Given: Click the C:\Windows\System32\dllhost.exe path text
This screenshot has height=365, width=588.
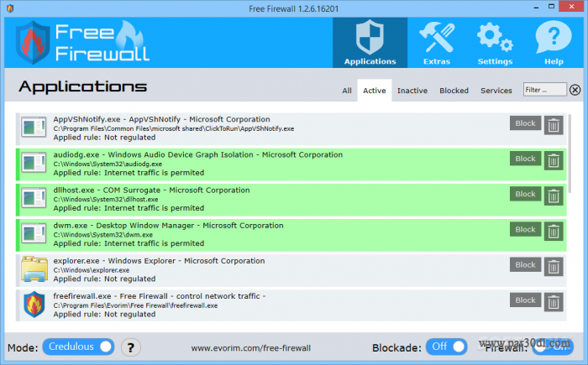Looking at the screenshot, I should click(x=106, y=200).
